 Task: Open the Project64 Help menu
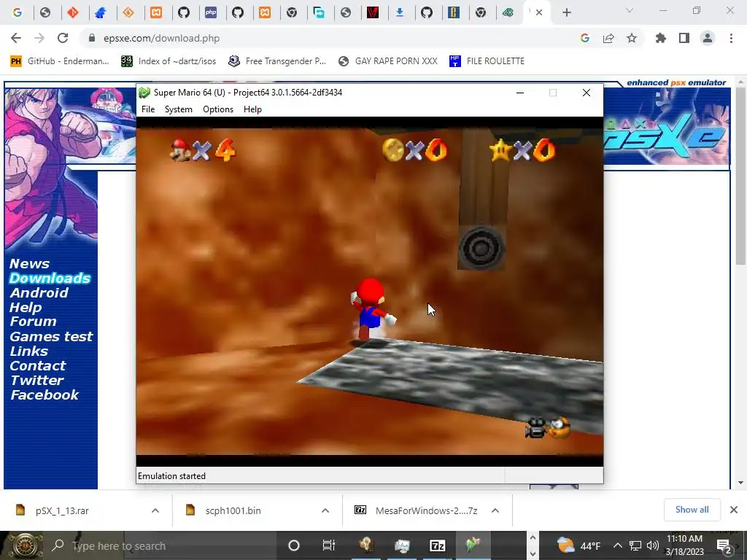[x=252, y=109]
